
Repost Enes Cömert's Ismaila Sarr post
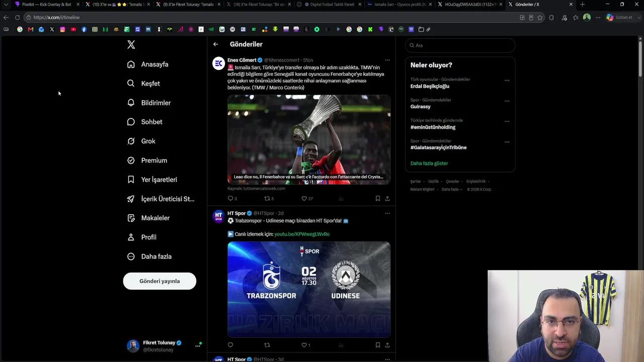(267, 199)
